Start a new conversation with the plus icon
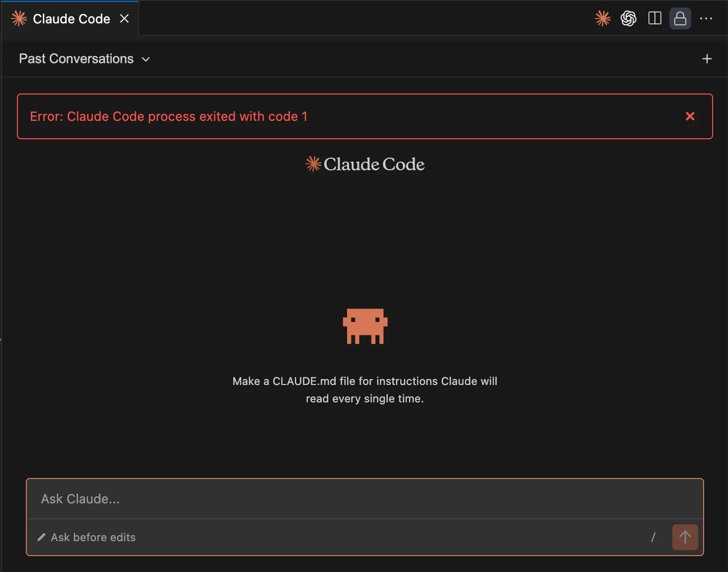This screenshot has height=572, width=728. click(x=707, y=59)
